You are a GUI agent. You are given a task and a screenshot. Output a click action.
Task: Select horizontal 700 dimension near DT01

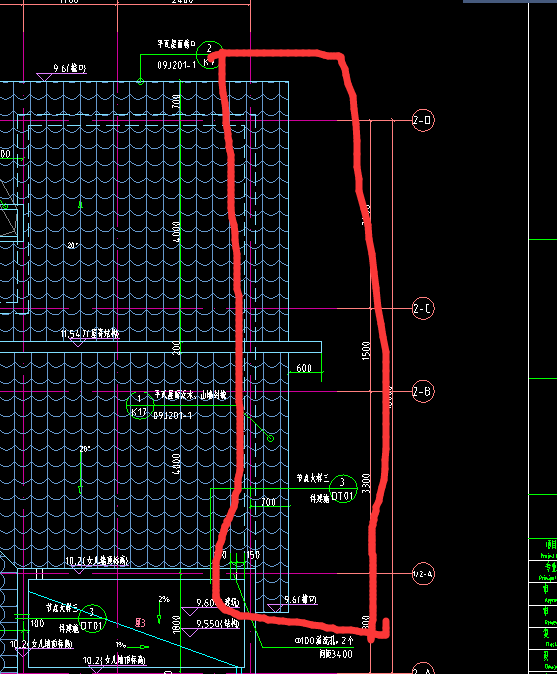pyautogui.click(x=268, y=502)
